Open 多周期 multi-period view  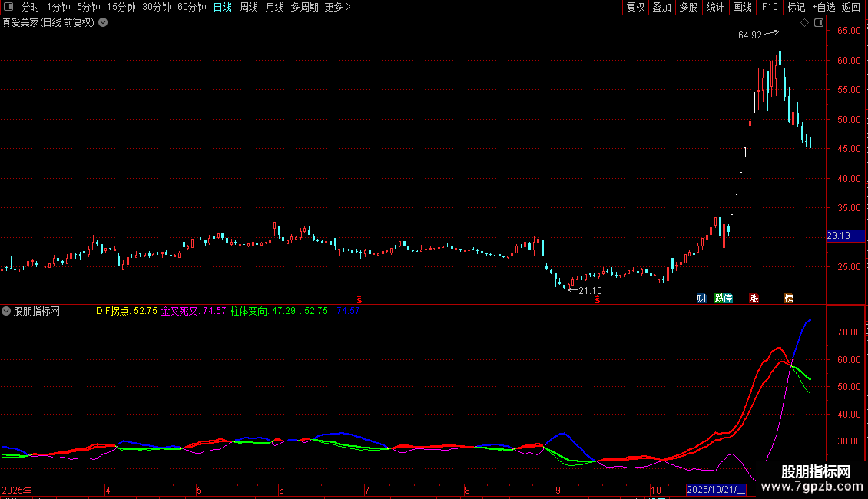point(304,7)
